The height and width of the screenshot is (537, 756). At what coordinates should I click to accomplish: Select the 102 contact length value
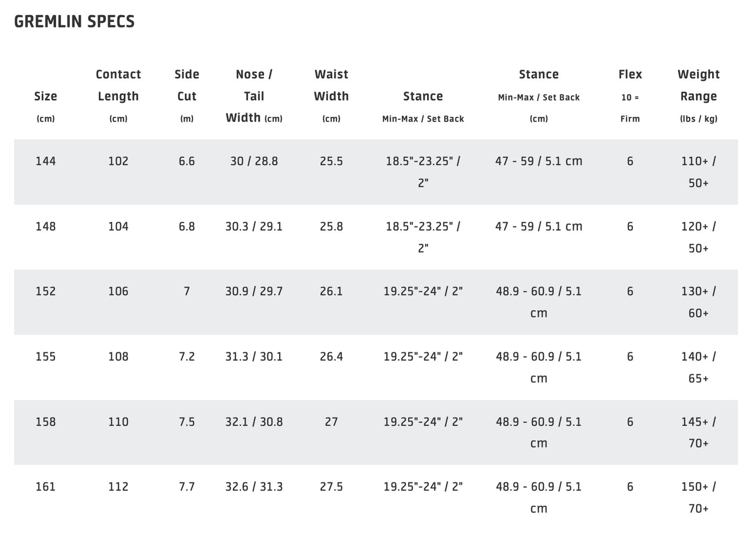pyautogui.click(x=118, y=161)
